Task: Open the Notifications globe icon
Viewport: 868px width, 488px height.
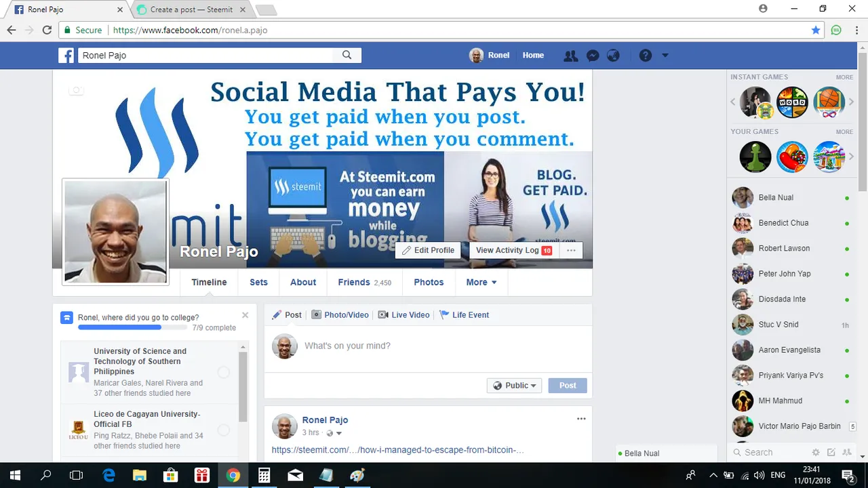Action: click(614, 56)
